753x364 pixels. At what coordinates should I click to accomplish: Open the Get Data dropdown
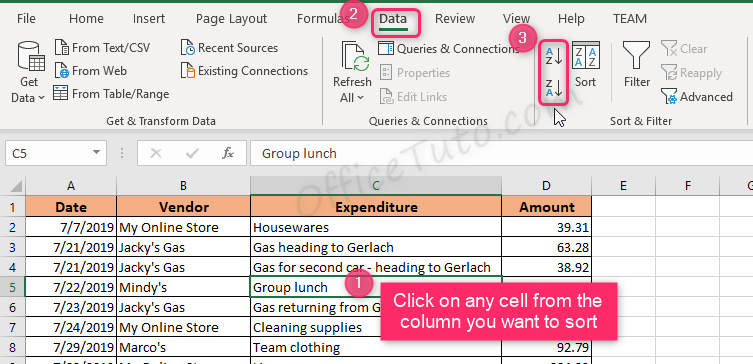[x=28, y=72]
